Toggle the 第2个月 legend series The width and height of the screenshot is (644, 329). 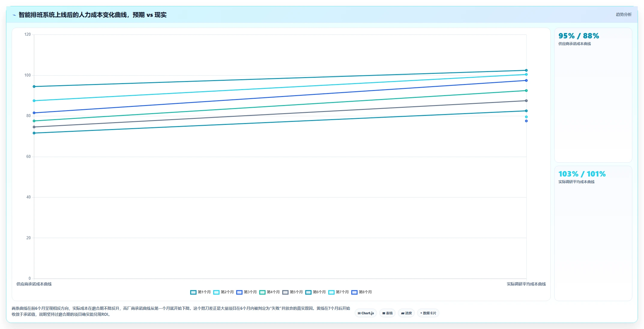tap(223, 292)
